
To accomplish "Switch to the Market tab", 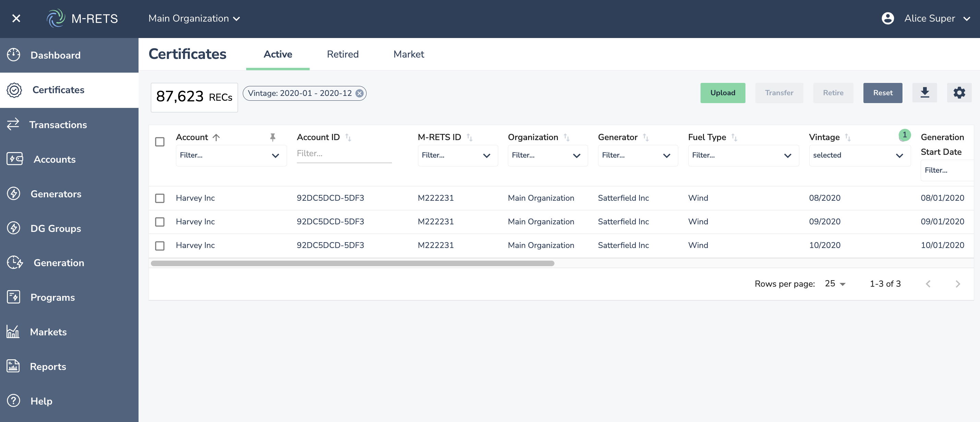I will [x=409, y=54].
